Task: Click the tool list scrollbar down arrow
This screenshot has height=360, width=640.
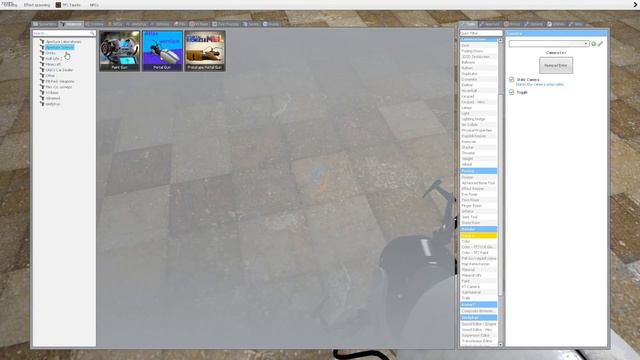Action: click(500, 344)
